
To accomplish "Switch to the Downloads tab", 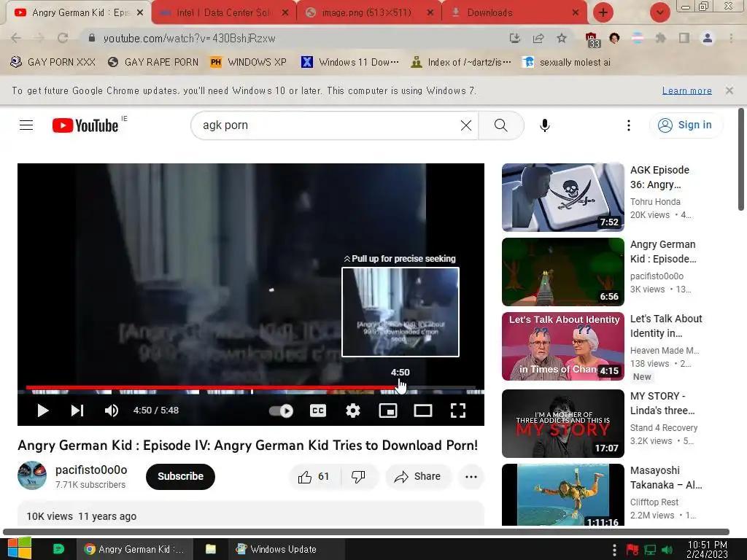I will tap(514, 12).
